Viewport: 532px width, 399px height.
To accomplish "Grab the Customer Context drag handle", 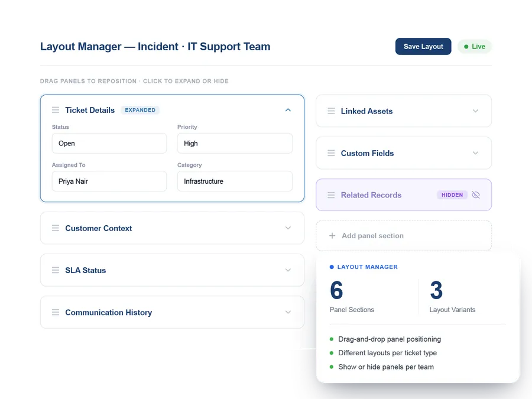I will point(56,228).
